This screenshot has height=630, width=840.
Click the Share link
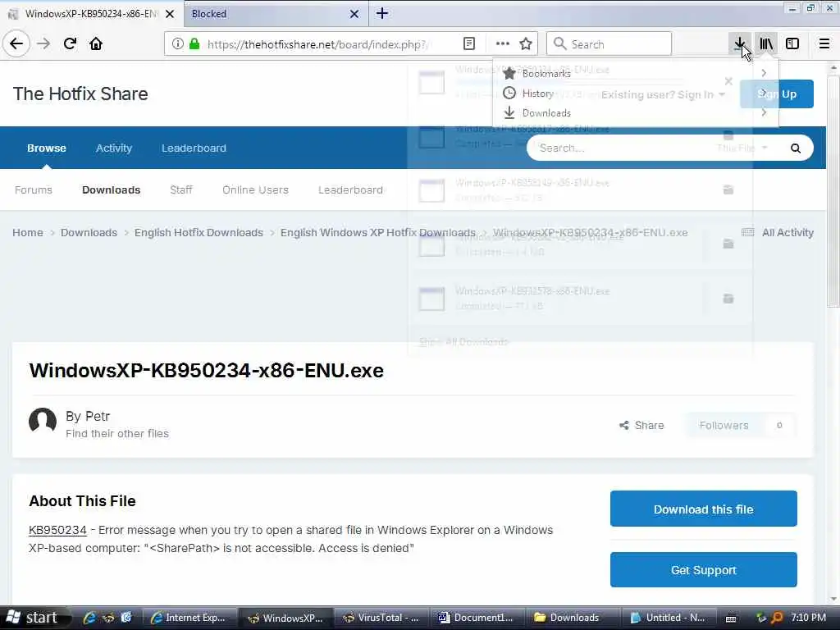[x=641, y=426]
